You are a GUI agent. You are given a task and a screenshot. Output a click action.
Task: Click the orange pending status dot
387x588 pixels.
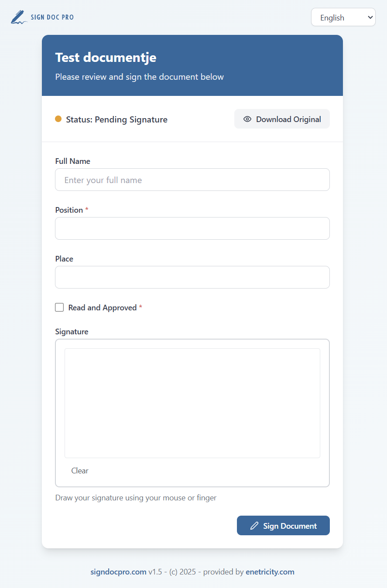click(58, 119)
